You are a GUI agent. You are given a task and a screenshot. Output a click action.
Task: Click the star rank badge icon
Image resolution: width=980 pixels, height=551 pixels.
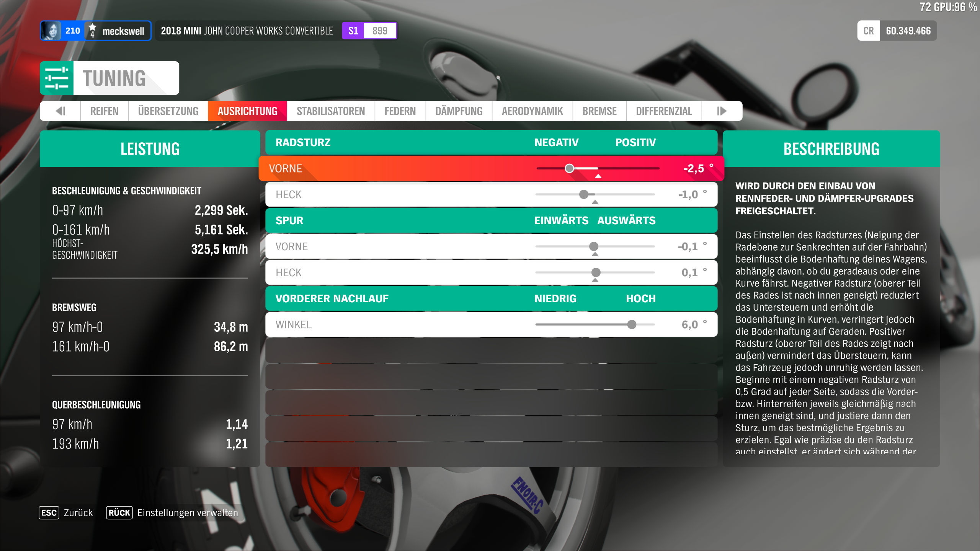92,31
